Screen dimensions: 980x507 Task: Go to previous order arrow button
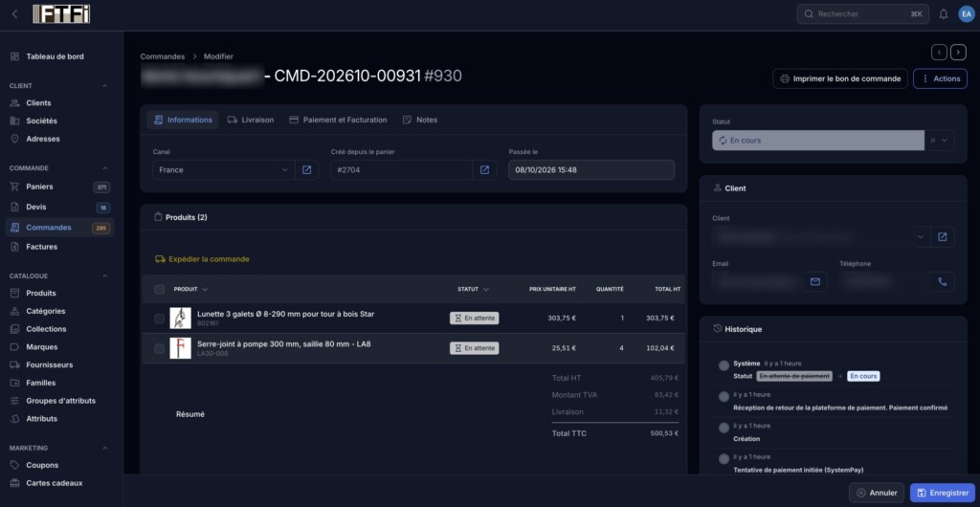tap(939, 53)
